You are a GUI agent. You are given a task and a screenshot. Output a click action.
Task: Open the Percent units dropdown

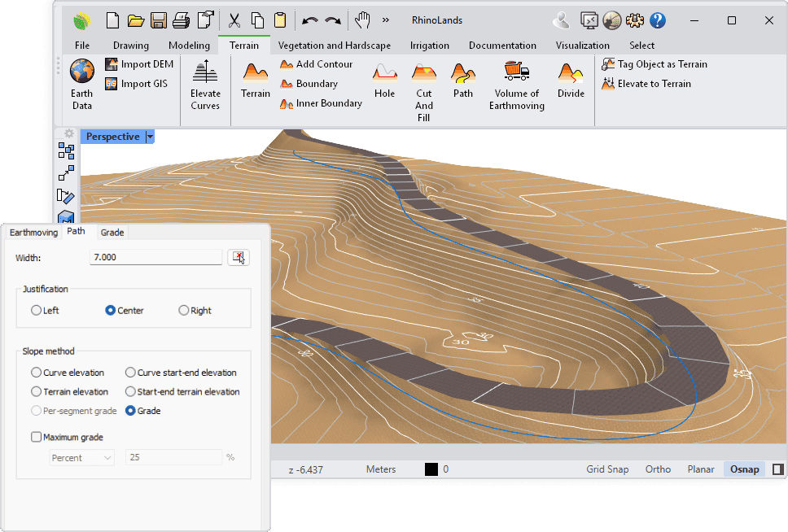click(x=81, y=457)
